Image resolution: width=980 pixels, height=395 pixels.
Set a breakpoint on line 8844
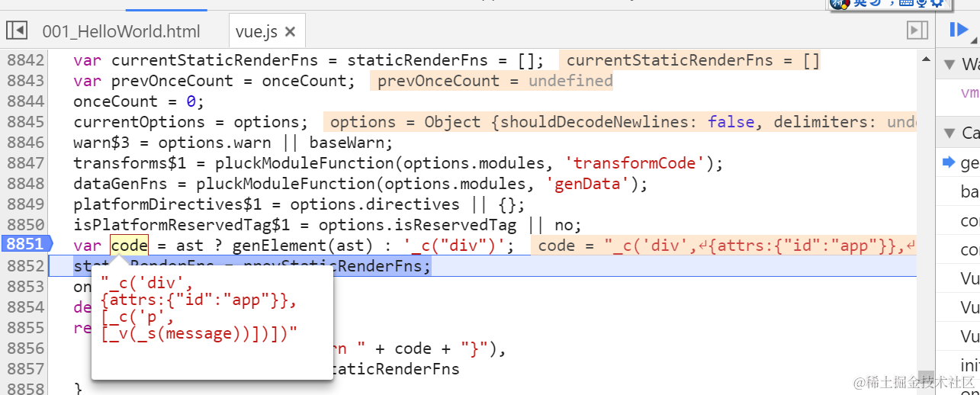pos(26,101)
